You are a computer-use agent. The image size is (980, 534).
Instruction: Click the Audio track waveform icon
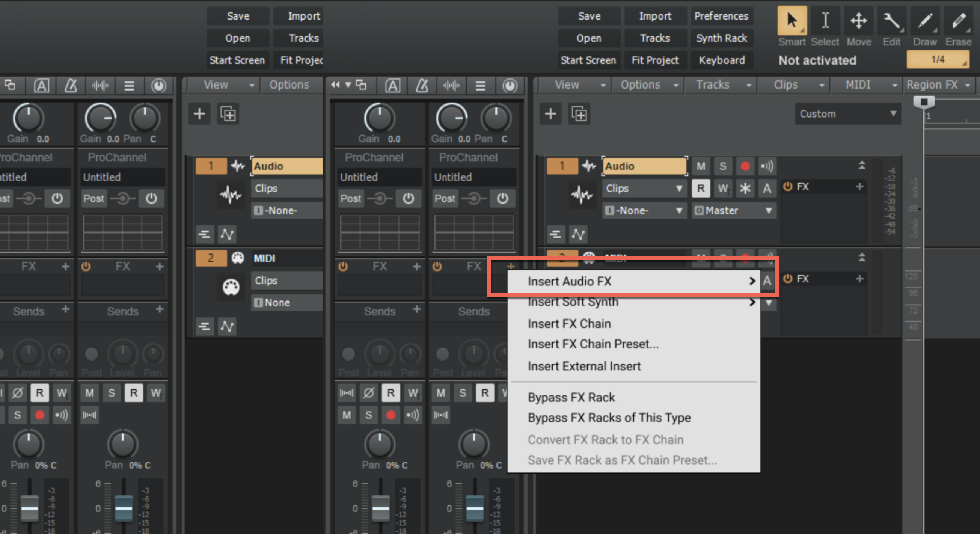tap(582, 195)
